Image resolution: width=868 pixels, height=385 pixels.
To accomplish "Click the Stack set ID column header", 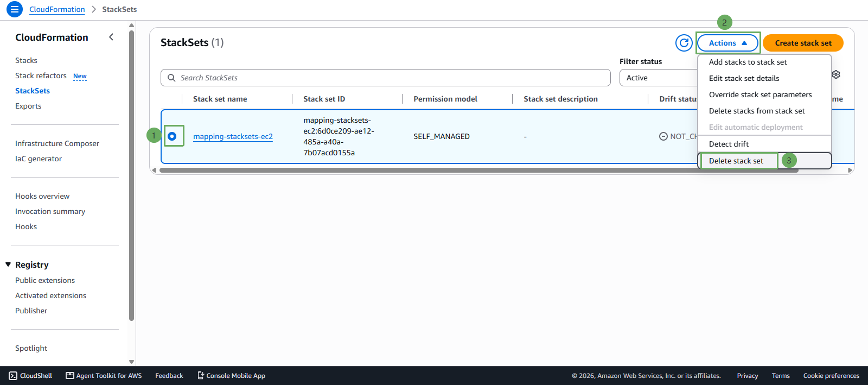I will coord(324,99).
